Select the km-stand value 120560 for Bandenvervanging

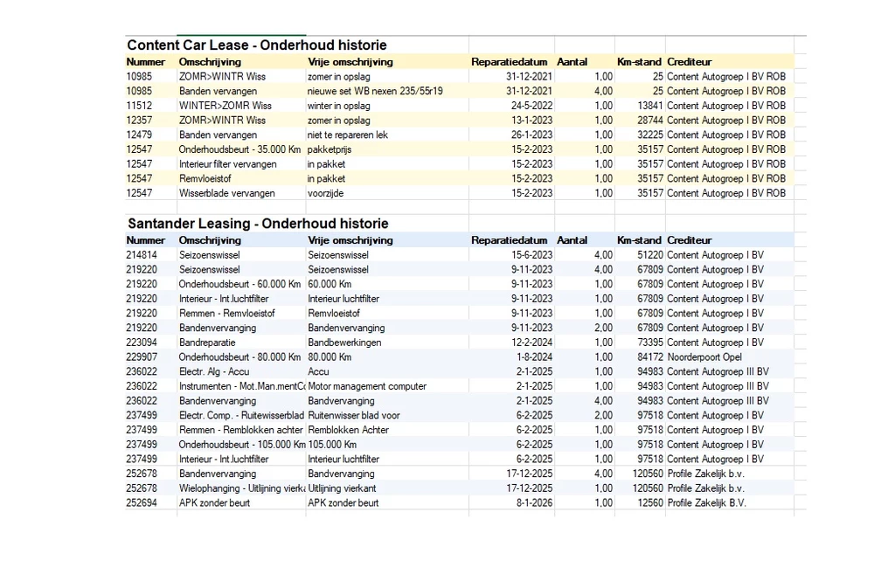648,474
